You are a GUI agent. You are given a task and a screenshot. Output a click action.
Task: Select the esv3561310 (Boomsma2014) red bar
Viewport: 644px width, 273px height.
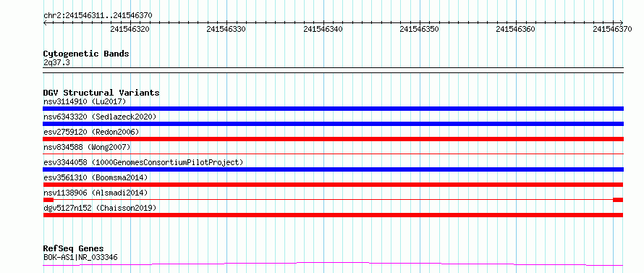333,185
